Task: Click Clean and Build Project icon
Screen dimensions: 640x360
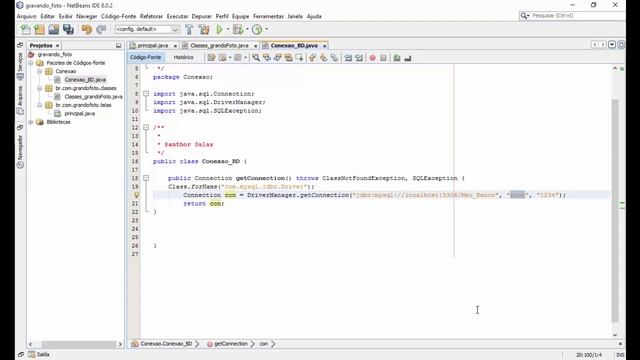Action: 204,29
